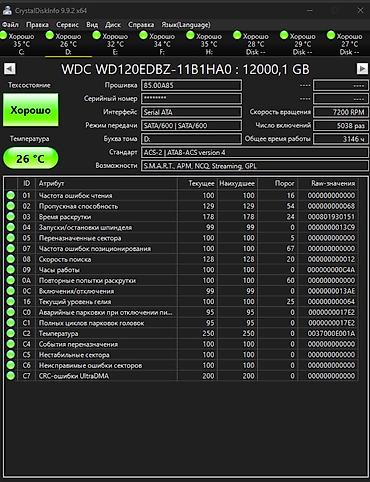370x482 pixels.
Task: Open the Файл menu
Action: (10, 25)
